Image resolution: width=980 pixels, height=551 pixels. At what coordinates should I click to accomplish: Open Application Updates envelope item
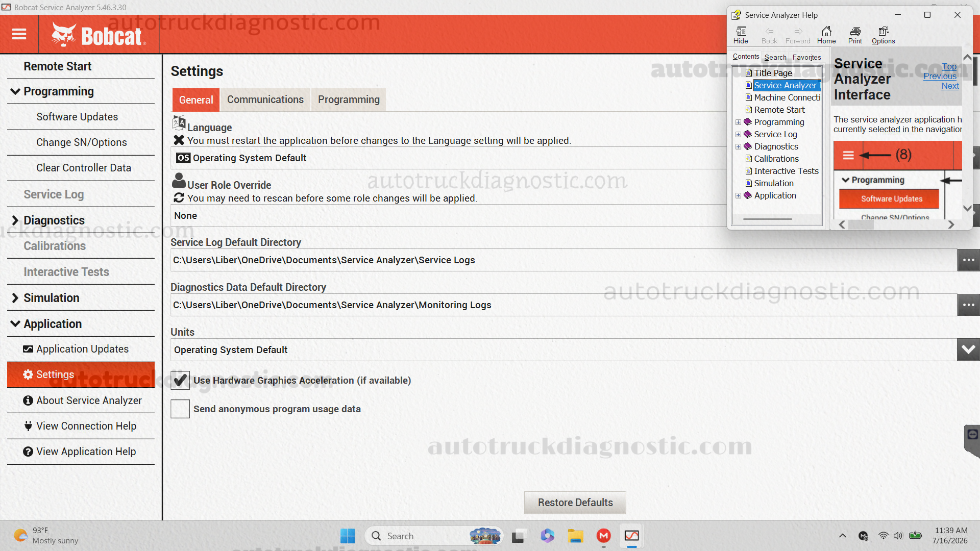pyautogui.click(x=81, y=349)
